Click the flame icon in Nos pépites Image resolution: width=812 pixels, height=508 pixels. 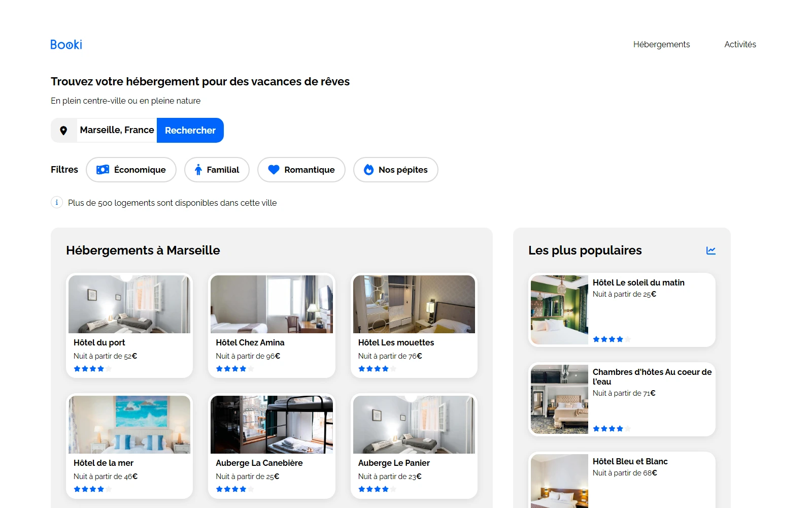[369, 170]
